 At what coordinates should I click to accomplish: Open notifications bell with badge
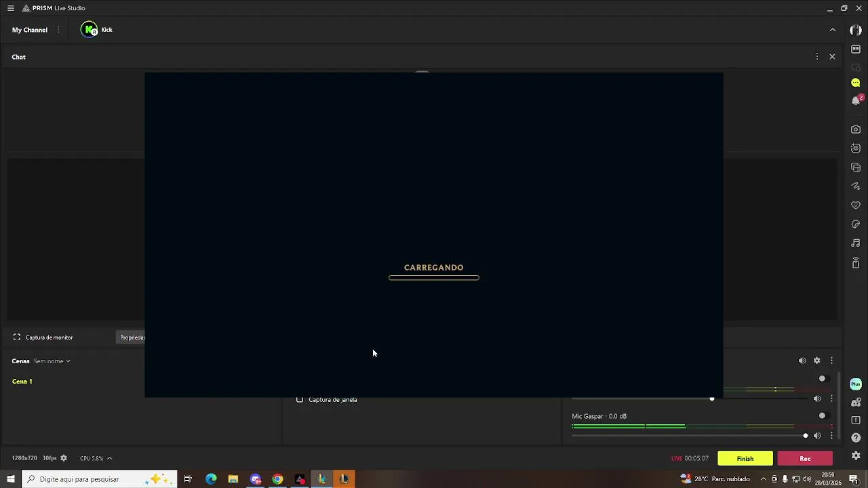coord(856,100)
